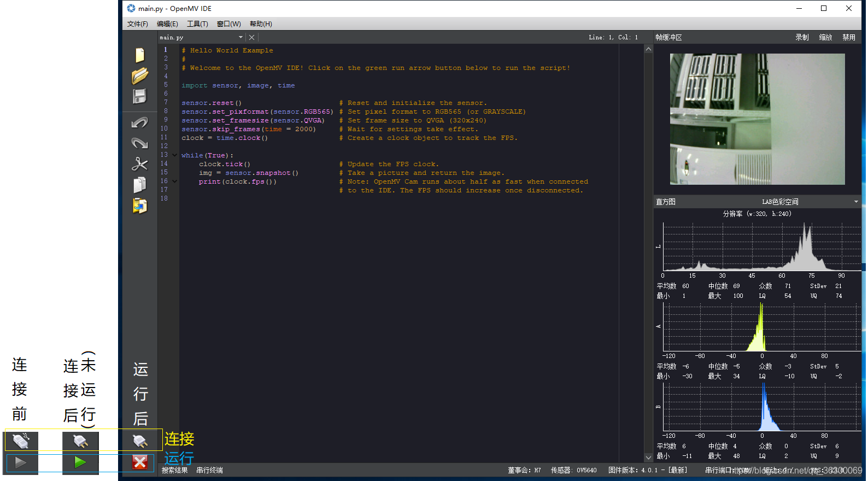Click the 'img = sensor.snapshot()' line
Image resolution: width=868 pixels, height=481 pixels.
[x=249, y=173]
